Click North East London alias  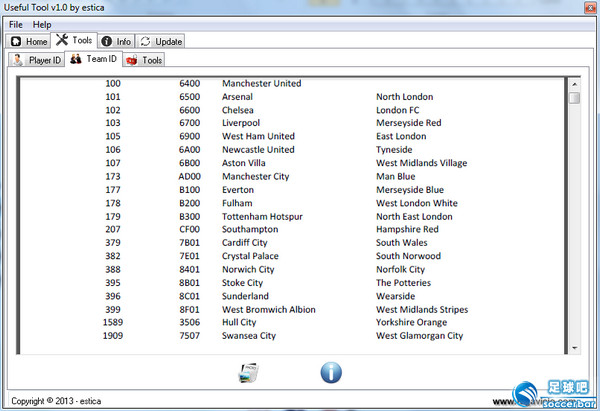tap(414, 217)
